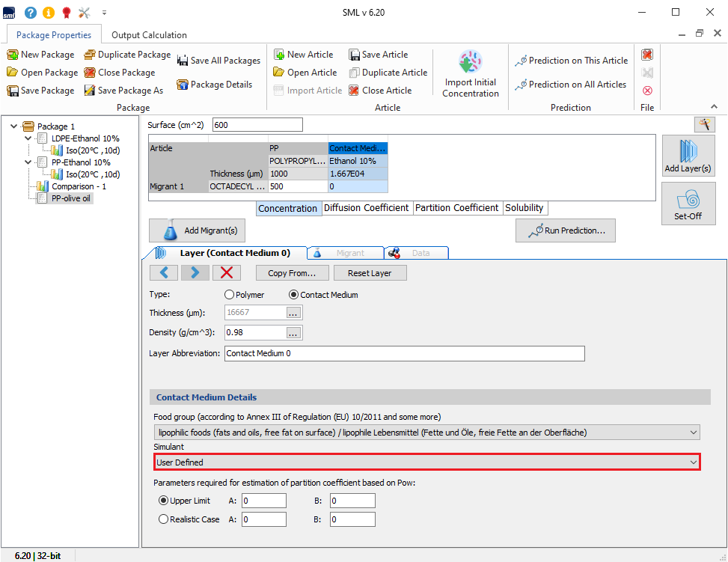Click the New Package icon
Screen dimensions: 728x562
13,55
